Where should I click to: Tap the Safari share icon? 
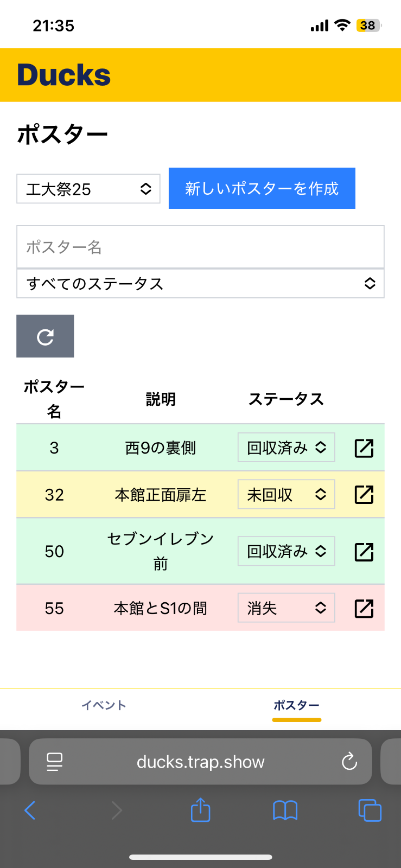200,810
